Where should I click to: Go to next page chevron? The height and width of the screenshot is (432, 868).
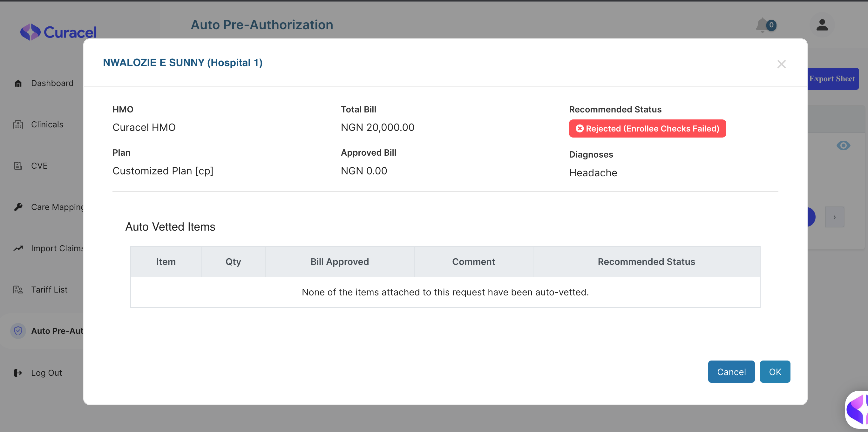point(834,217)
